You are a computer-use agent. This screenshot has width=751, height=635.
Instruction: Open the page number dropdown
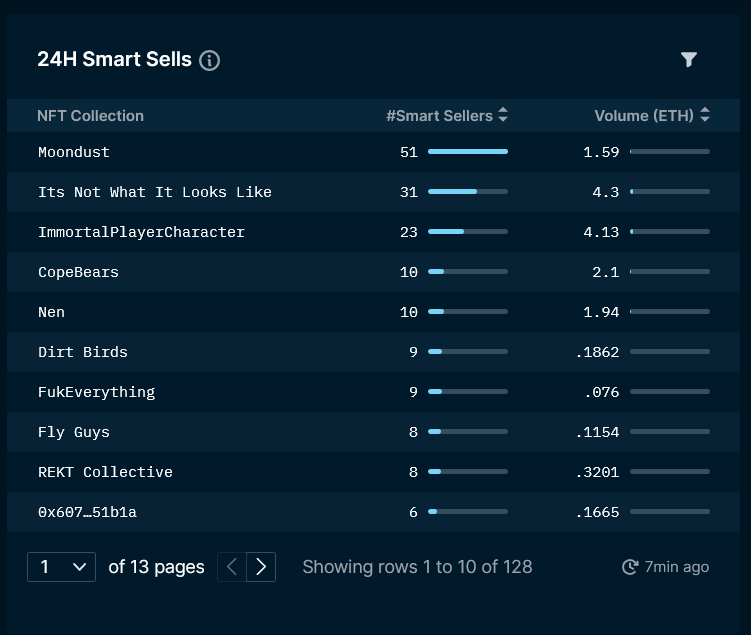coord(61,567)
